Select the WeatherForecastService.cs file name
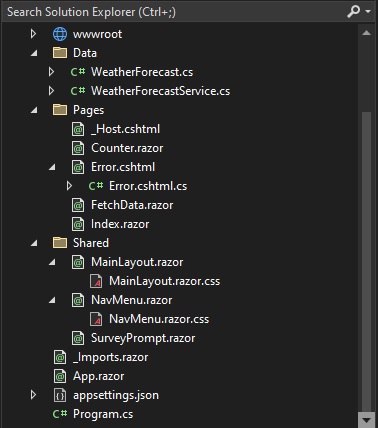 pos(161,91)
